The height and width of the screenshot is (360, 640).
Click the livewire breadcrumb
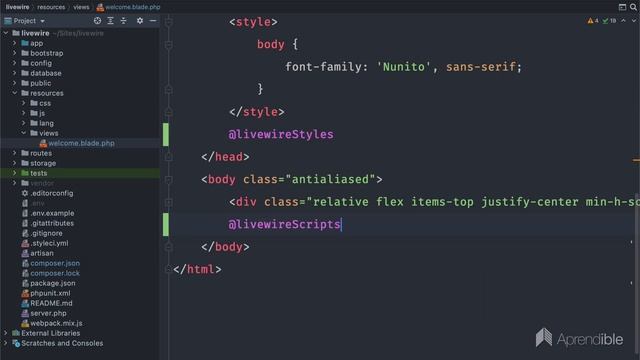pos(17,7)
